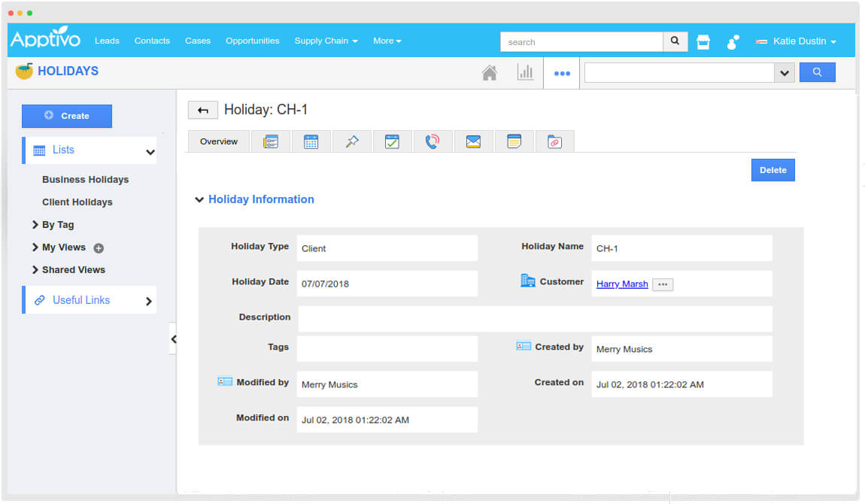This screenshot has width=865, height=504.
Task: Open Opportunities from the top navigation
Action: [x=252, y=41]
